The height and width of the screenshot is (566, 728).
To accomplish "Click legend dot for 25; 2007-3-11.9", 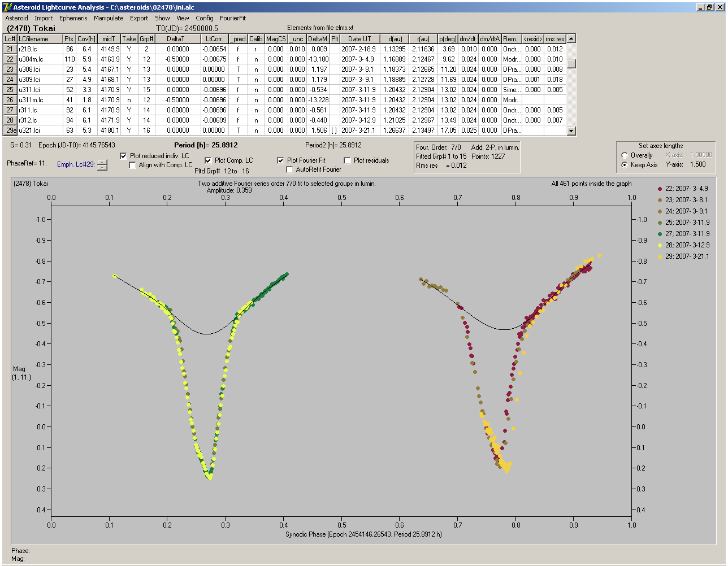I will [x=660, y=223].
